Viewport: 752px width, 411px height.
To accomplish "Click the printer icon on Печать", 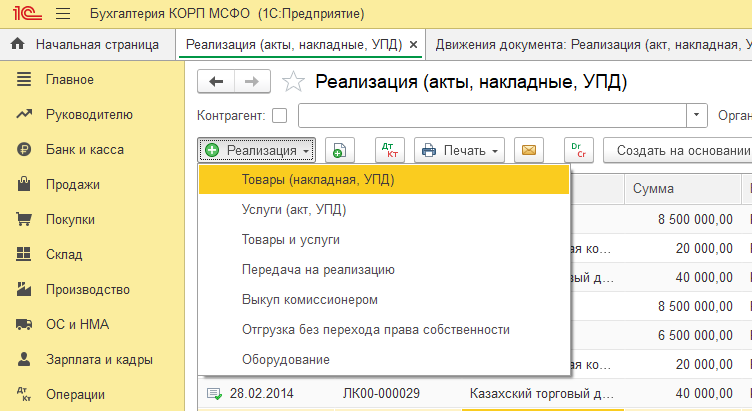I will (x=429, y=151).
